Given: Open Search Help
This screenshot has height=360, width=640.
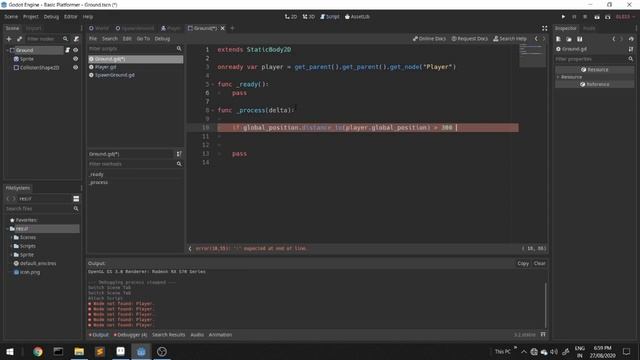Looking at the screenshot, I should coord(510,39).
